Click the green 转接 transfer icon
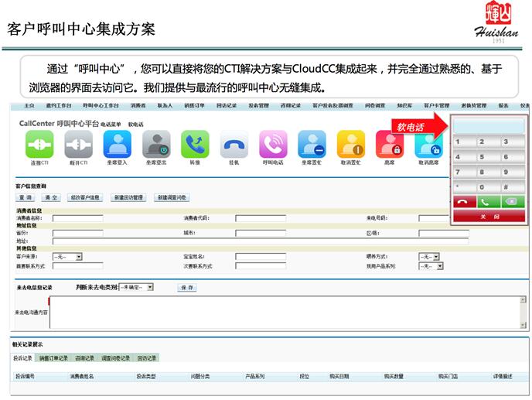 pyautogui.click(x=195, y=144)
